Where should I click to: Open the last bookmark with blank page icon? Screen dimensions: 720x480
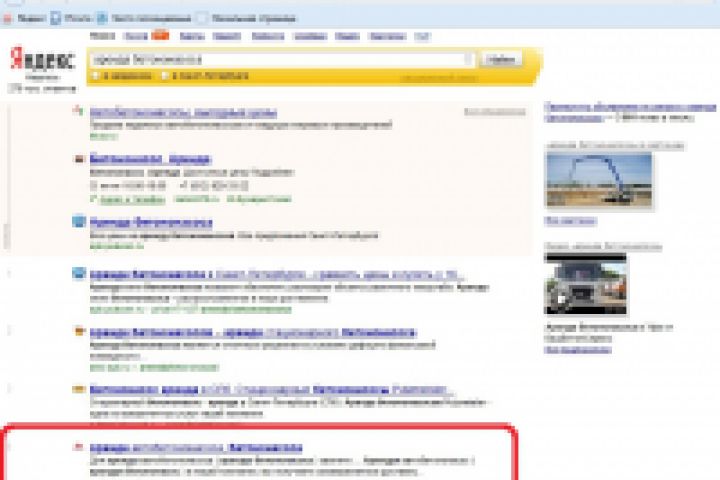click(x=202, y=18)
